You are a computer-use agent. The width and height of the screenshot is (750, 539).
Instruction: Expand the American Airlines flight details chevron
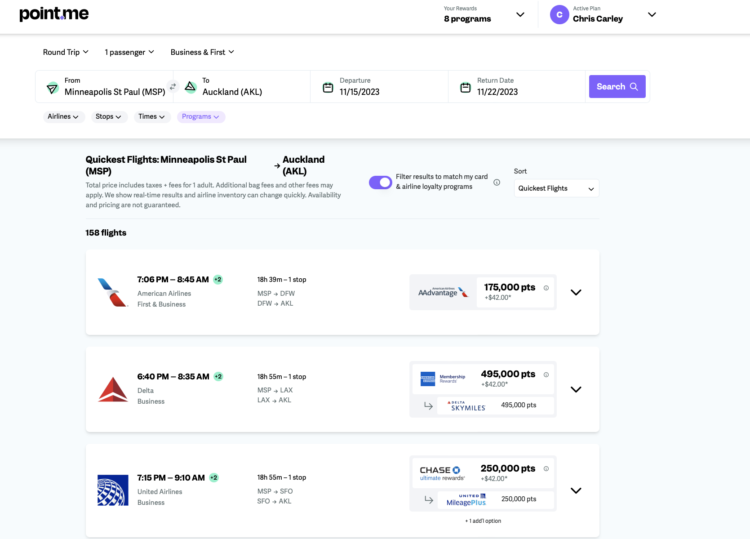point(576,292)
